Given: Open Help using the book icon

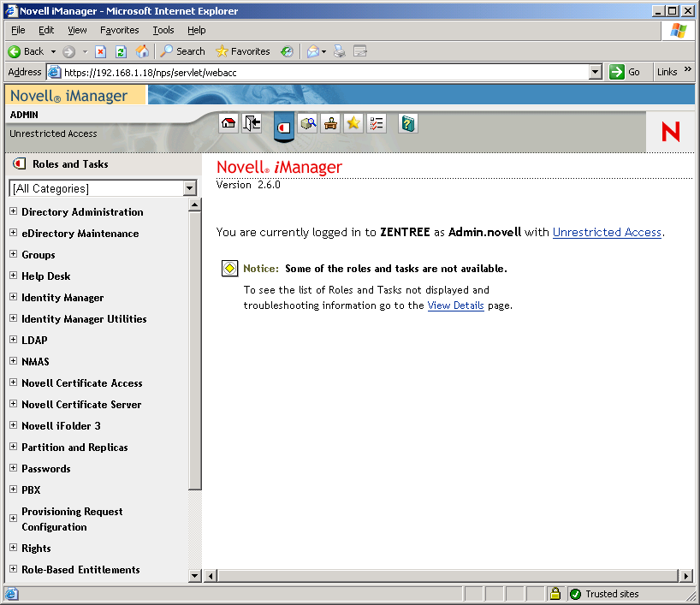Looking at the screenshot, I should click(x=407, y=123).
